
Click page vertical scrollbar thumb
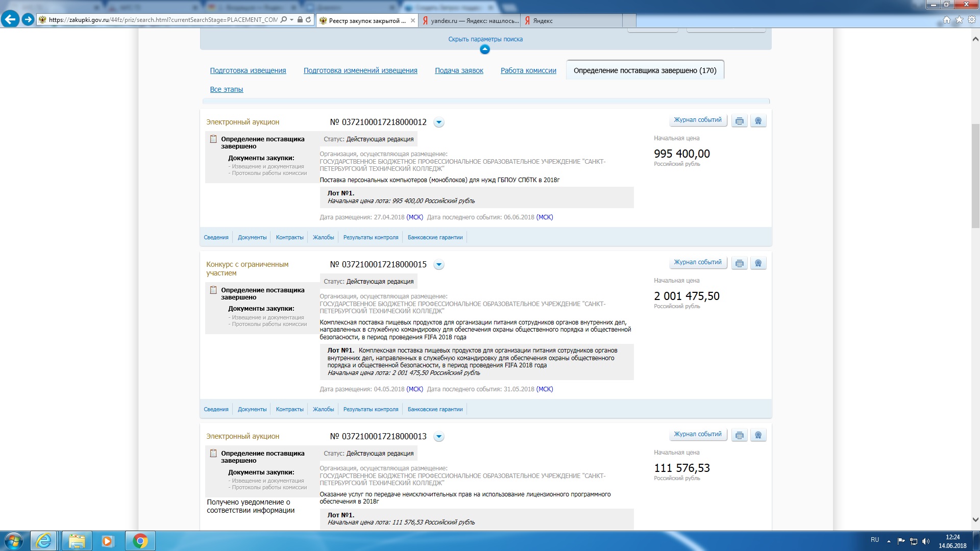click(975, 176)
